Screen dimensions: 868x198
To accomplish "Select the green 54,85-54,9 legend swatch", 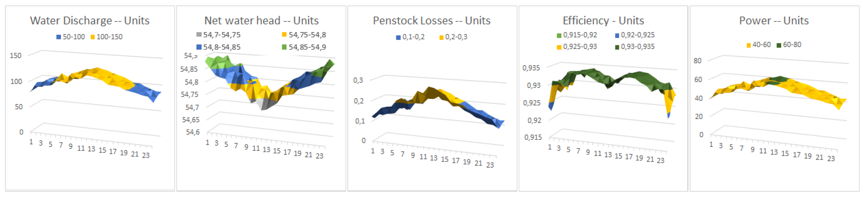I will [x=284, y=47].
